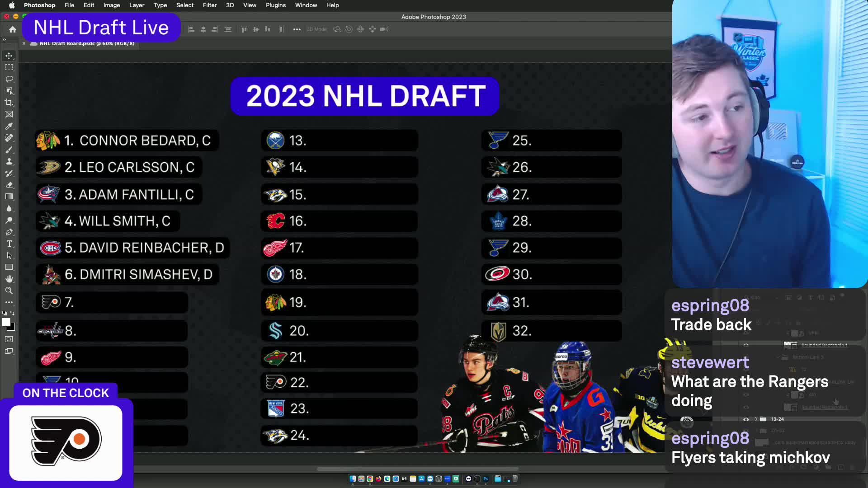Distribute horizontally in options bar

tap(281, 29)
